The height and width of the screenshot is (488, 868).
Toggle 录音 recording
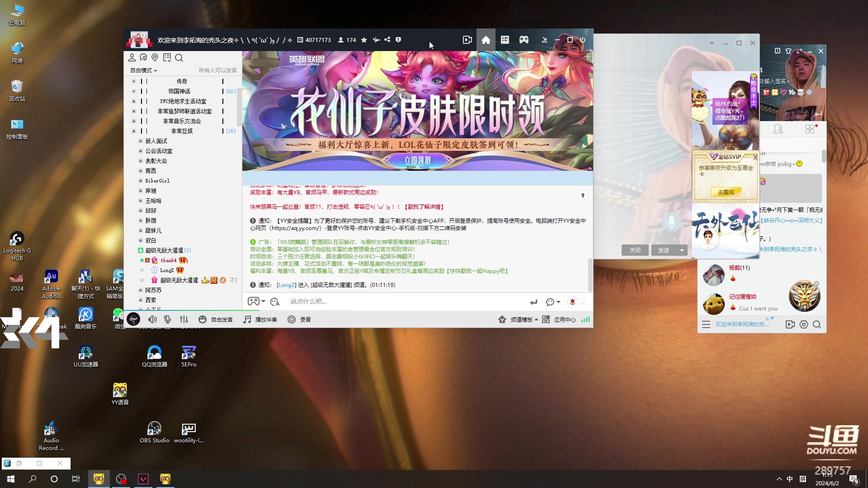pos(299,319)
